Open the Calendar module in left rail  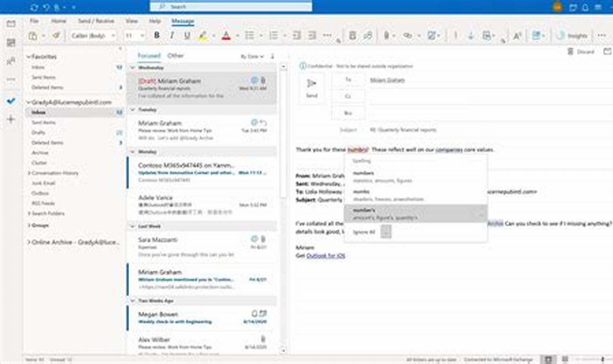(11, 43)
